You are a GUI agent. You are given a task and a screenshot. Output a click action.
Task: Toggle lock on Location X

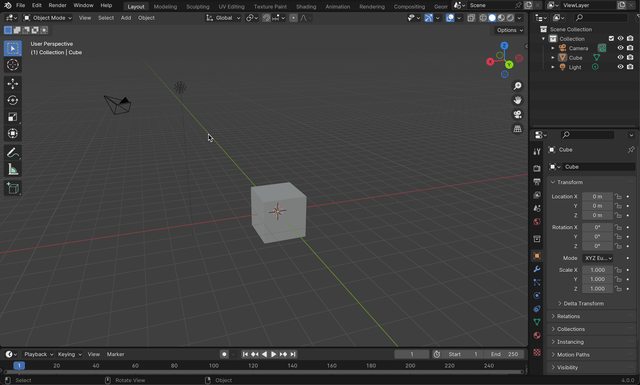coord(618,196)
